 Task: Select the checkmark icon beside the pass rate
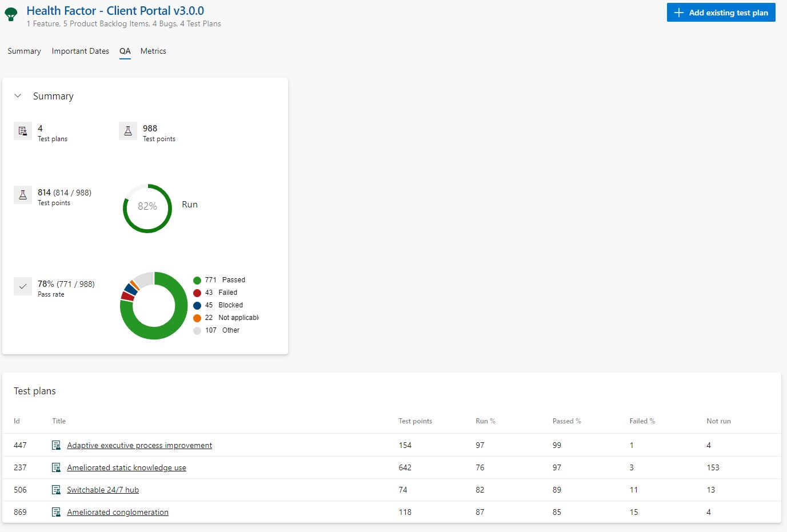coord(23,286)
